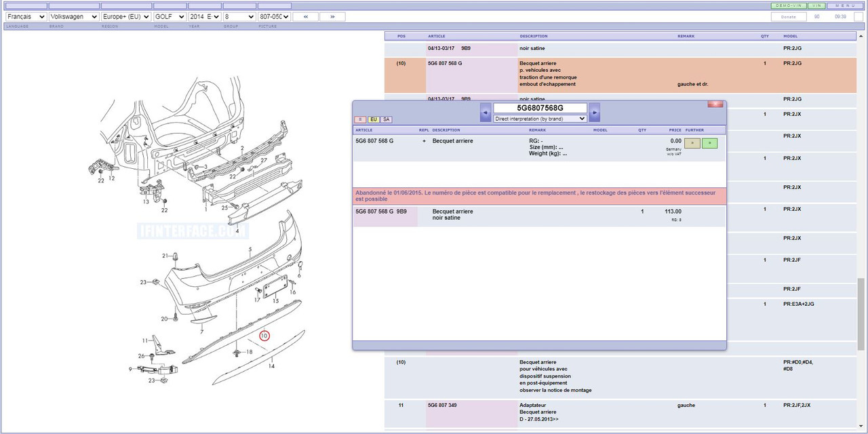868x434 pixels.
Task: Select part number 5 on the bumper diagram
Action: coord(250,250)
